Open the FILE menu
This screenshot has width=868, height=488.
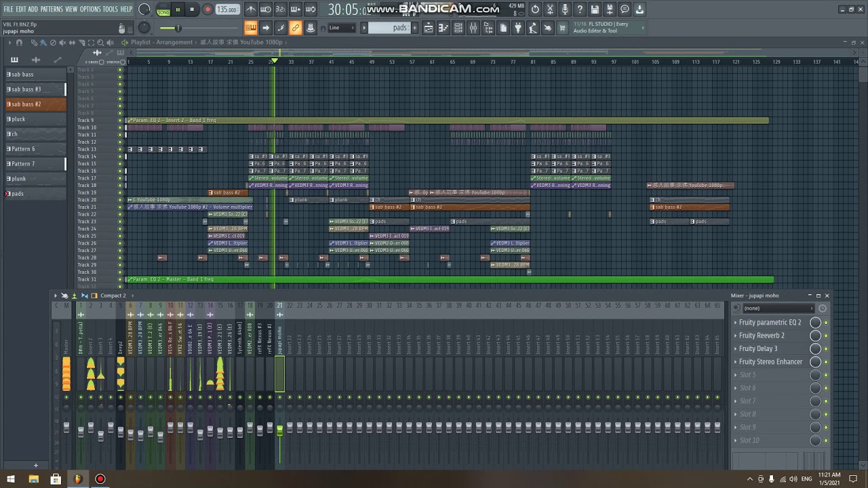[8, 9]
